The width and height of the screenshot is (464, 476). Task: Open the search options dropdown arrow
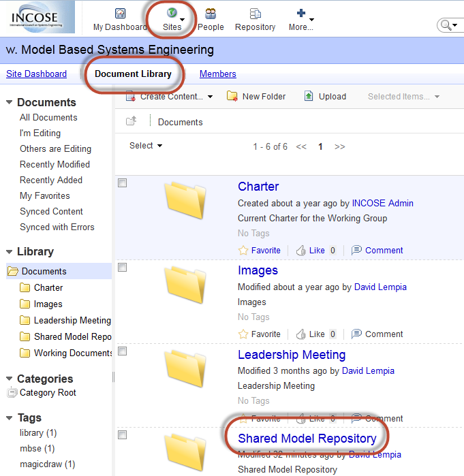pos(455,25)
